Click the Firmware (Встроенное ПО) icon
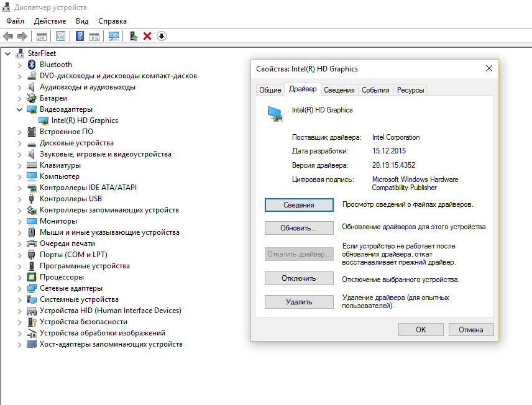532x405 pixels. pyautogui.click(x=32, y=132)
